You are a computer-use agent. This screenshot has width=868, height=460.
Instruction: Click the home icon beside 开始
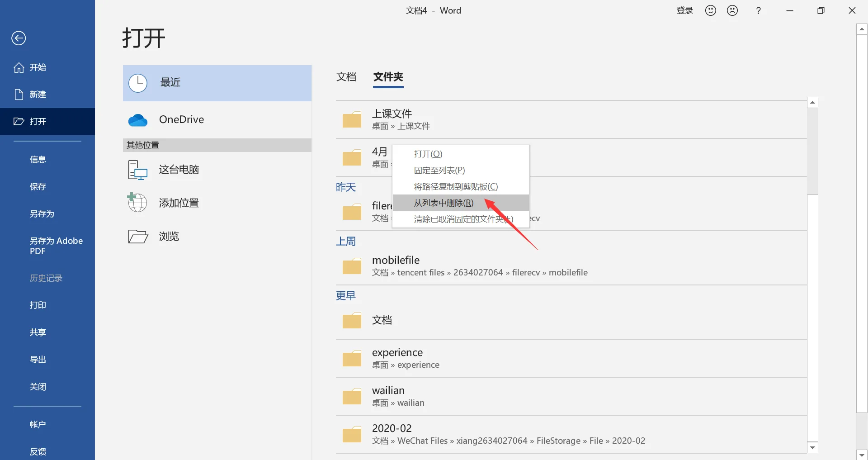click(19, 67)
